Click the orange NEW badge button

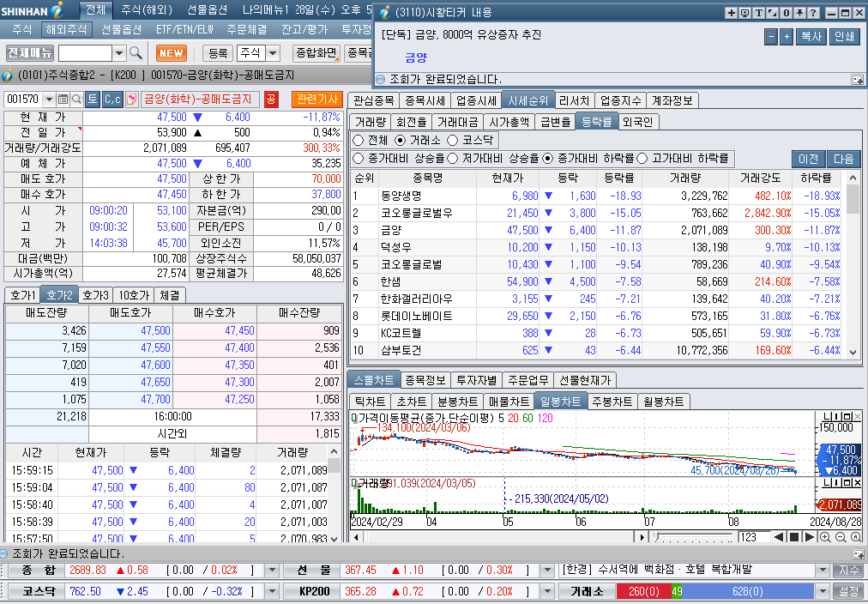[x=171, y=53]
